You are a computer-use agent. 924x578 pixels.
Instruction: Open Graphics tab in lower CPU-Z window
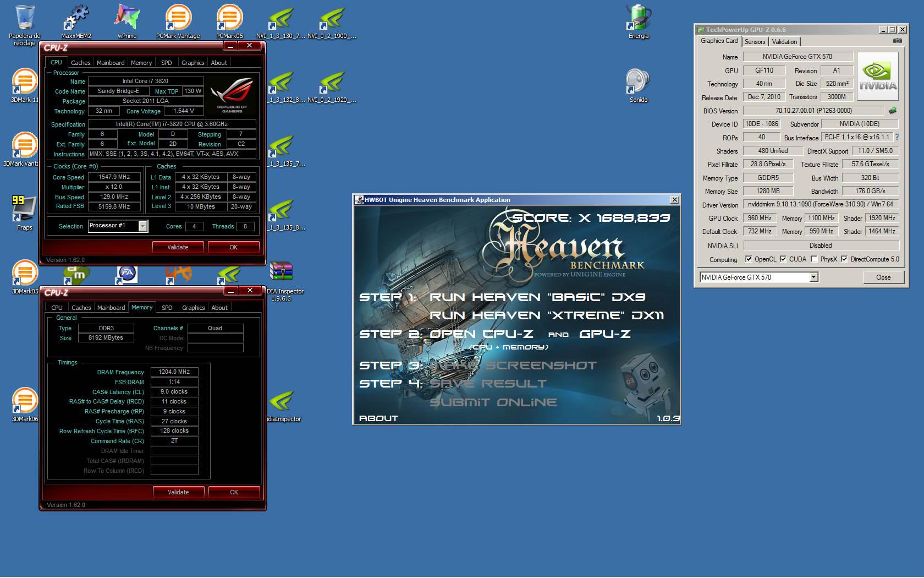(193, 308)
